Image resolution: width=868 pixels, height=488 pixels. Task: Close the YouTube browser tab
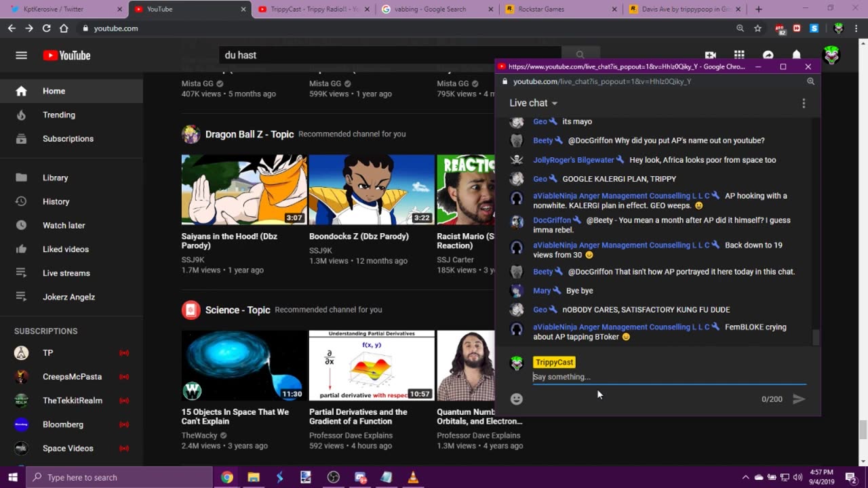pyautogui.click(x=243, y=9)
